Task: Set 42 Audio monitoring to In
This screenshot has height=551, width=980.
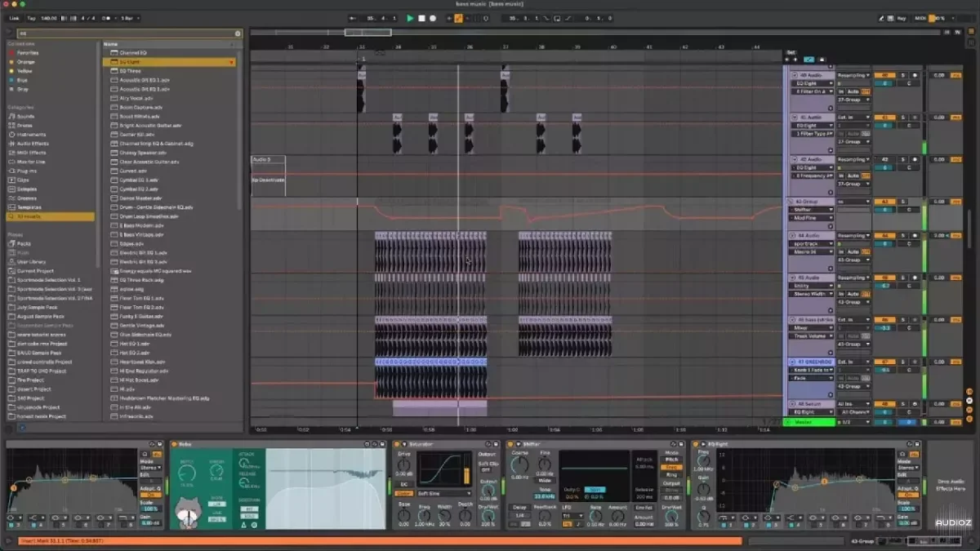Action: [x=841, y=176]
